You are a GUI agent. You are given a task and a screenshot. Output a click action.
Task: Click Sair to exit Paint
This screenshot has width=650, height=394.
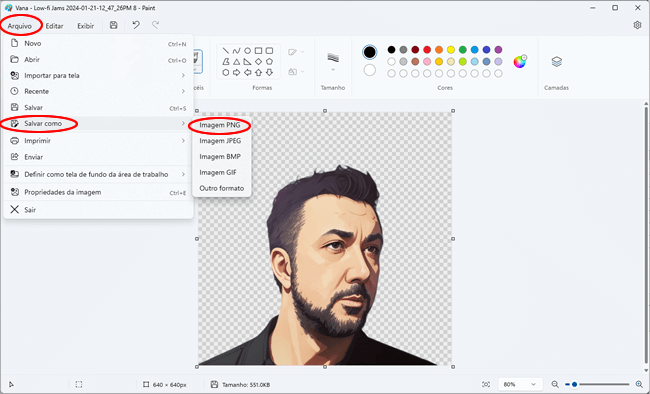tap(98, 210)
